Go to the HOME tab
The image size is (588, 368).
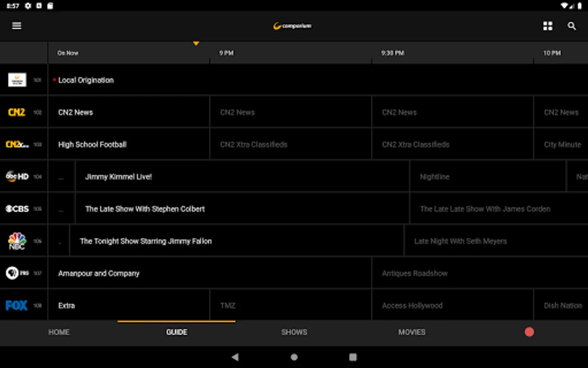point(59,332)
